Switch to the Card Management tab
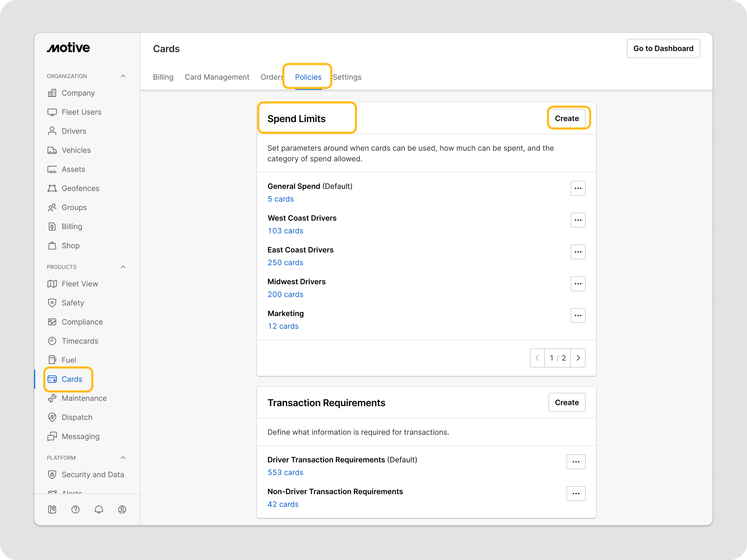The image size is (747, 560). point(217,77)
